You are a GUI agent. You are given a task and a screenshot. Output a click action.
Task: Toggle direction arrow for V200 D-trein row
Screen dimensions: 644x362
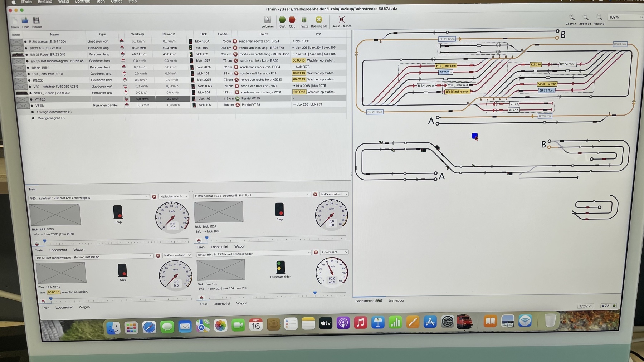126,93
